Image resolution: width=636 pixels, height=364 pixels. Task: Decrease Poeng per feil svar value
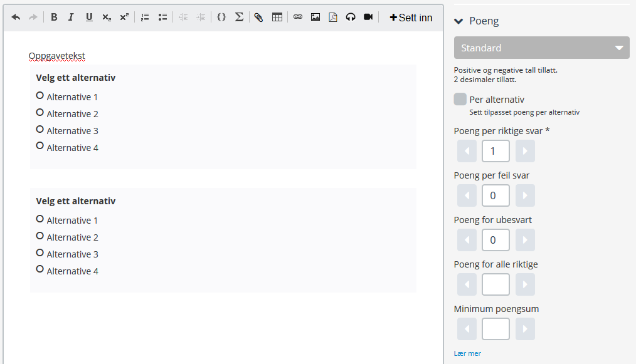(x=467, y=195)
